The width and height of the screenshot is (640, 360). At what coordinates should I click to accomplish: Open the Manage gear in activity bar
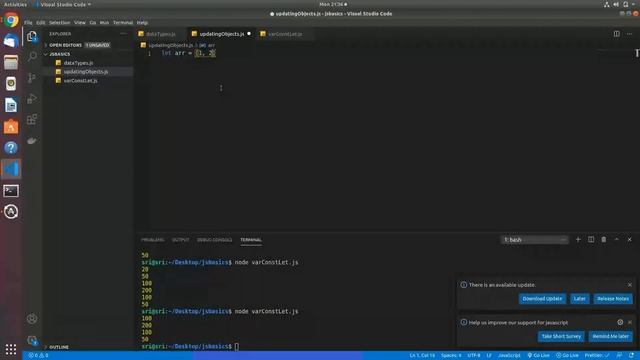coord(32,340)
